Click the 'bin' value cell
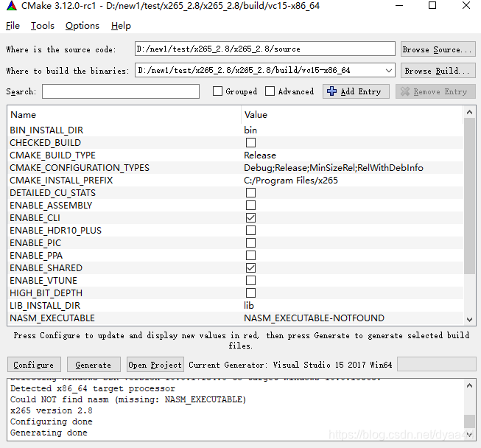Screen dimensions: 481x448 click(250, 130)
